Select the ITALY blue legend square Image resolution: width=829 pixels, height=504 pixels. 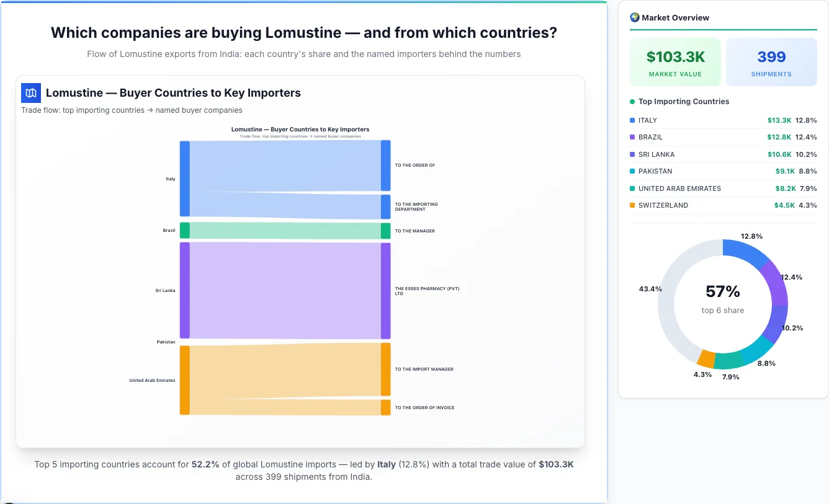(633, 120)
